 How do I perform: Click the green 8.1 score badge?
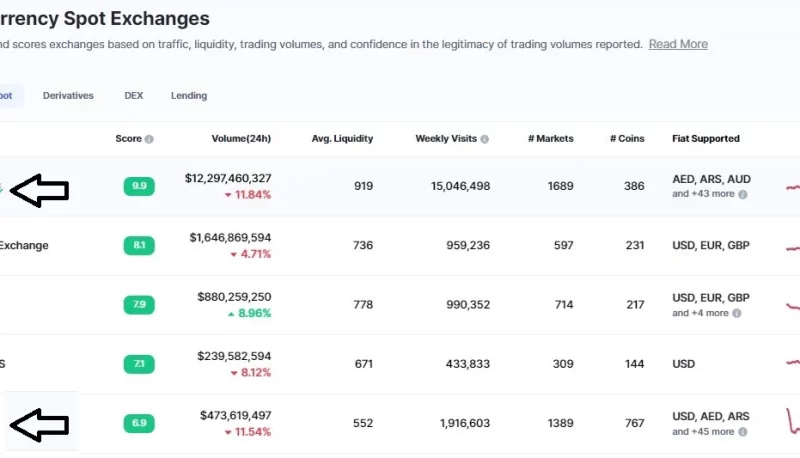(x=139, y=245)
